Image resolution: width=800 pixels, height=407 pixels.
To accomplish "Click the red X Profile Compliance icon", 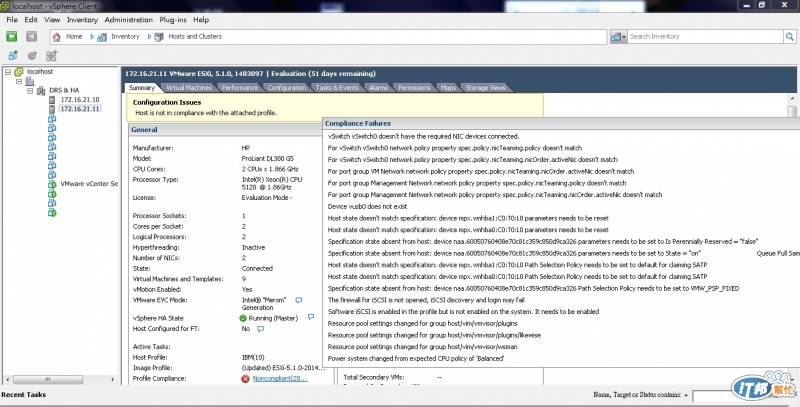I will pos(245,378).
